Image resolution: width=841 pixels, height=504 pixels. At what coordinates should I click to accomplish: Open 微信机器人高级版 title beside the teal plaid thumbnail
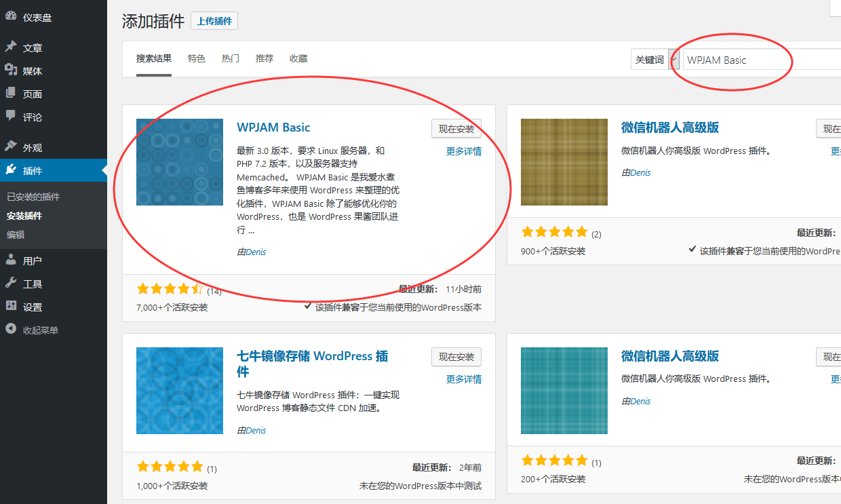tap(670, 356)
